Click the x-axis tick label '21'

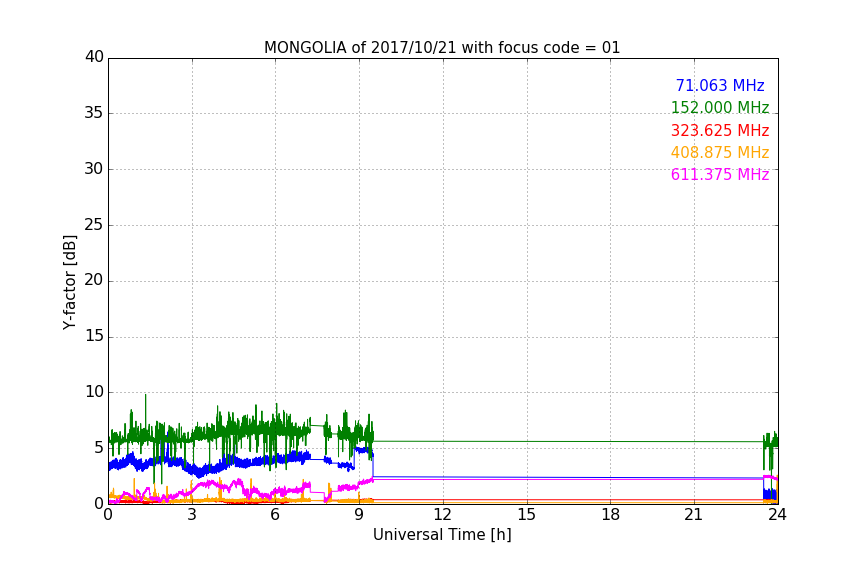click(694, 515)
